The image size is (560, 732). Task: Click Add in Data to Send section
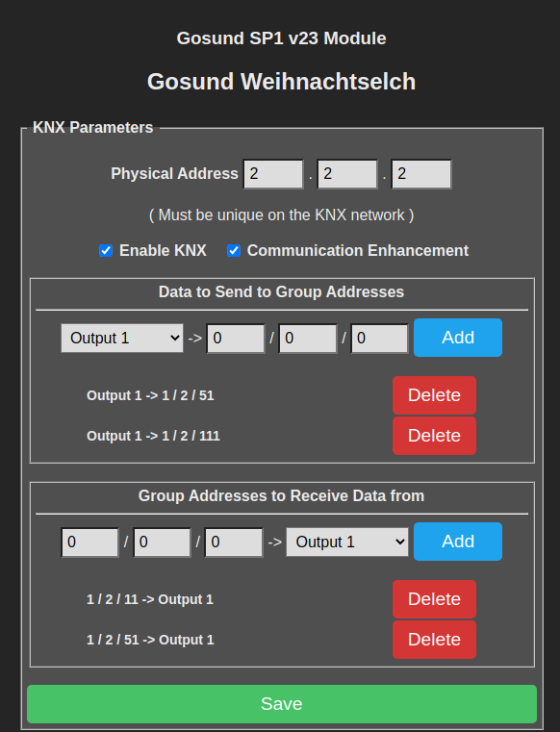[458, 338]
